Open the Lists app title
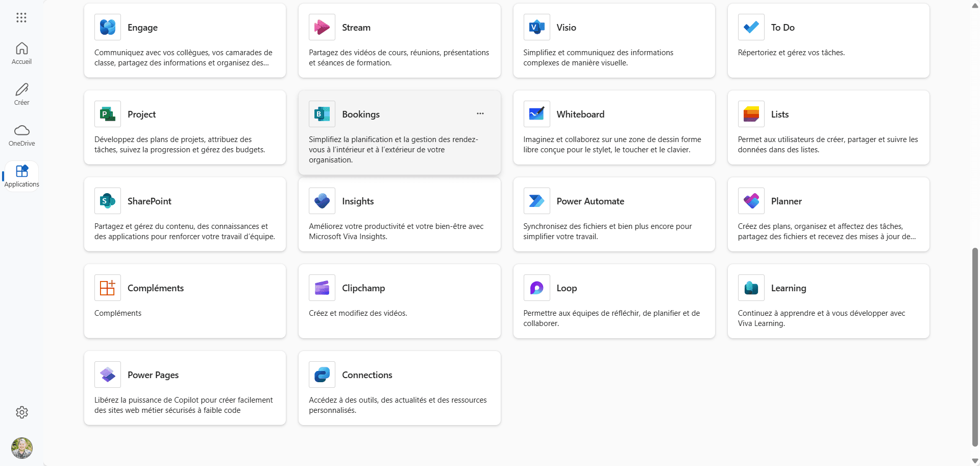 pyautogui.click(x=779, y=114)
